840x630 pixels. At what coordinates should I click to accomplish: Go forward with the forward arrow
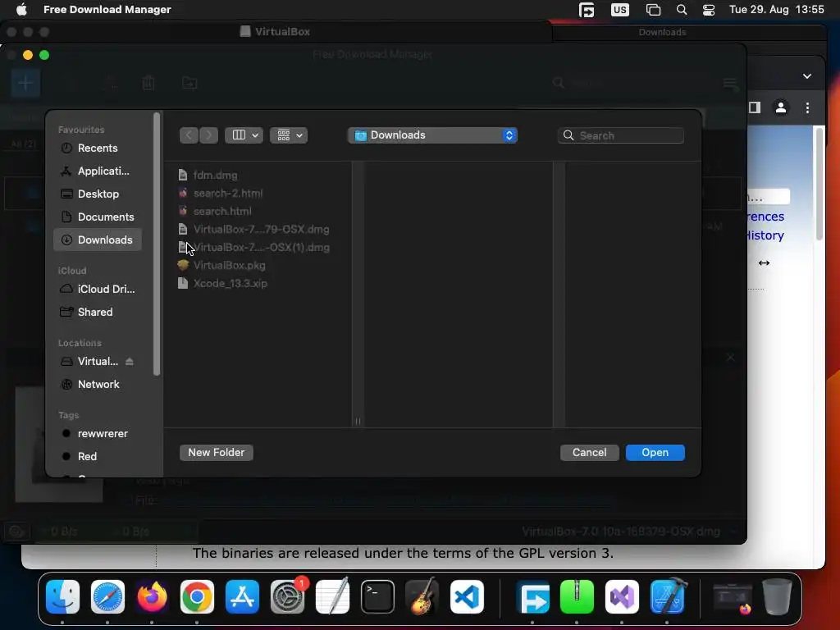(208, 135)
